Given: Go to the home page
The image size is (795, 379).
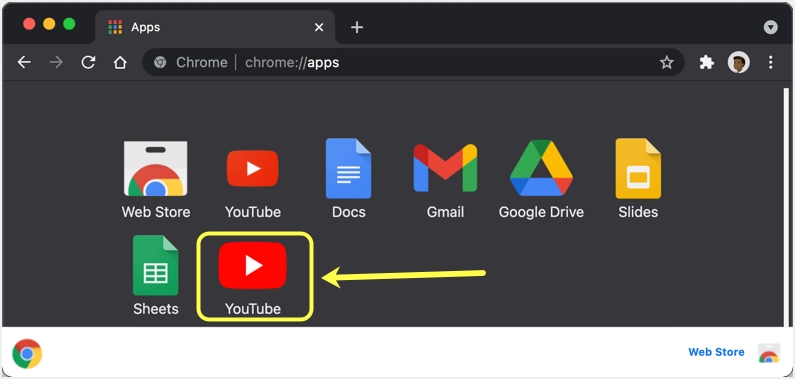Looking at the screenshot, I should (x=120, y=62).
